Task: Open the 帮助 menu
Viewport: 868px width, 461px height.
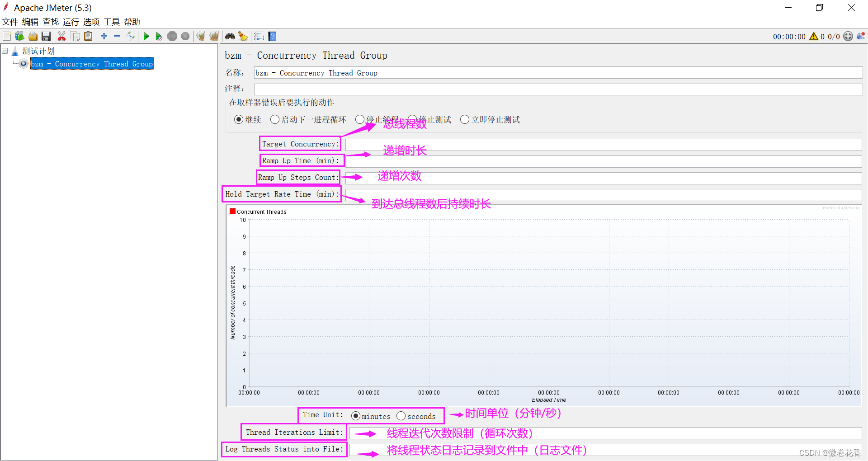Action: click(132, 22)
